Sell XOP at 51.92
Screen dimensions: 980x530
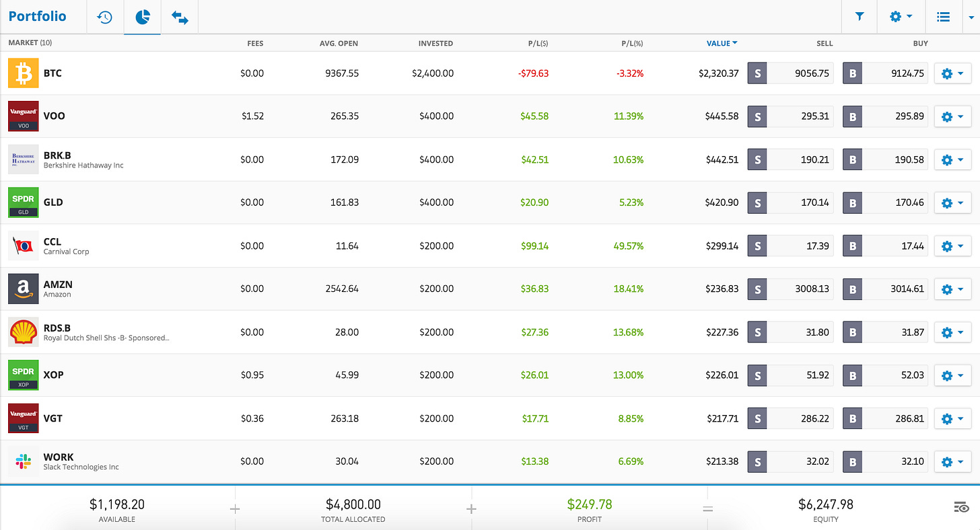[791, 375]
